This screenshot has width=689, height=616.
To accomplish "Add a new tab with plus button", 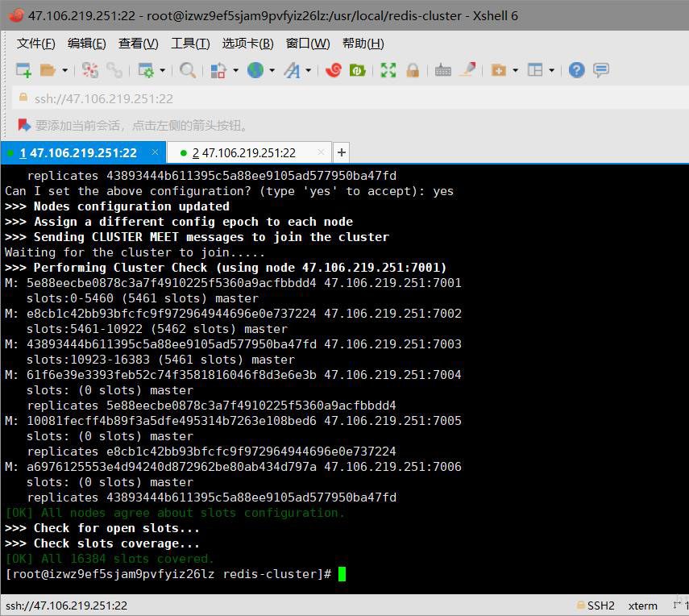I will click(342, 152).
